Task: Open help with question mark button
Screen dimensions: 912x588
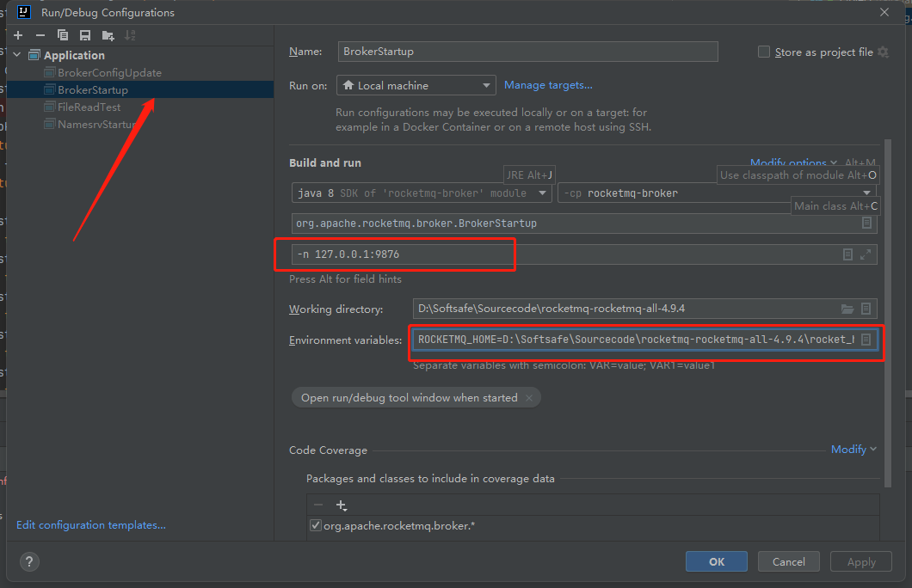Action: click(29, 561)
